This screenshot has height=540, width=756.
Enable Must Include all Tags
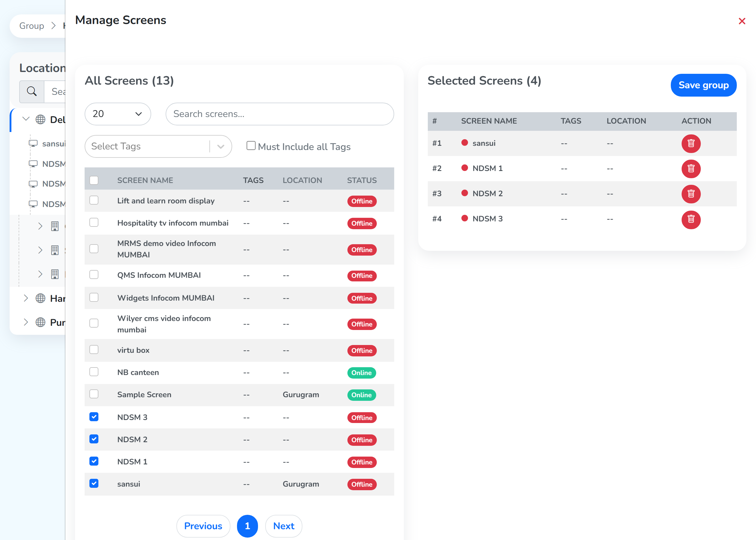(x=251, y=145)
